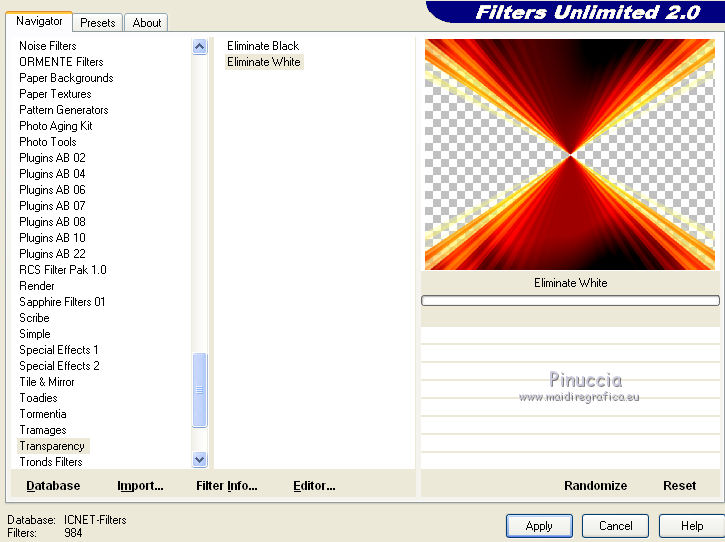Viewport: 725px width, 542px height.
Task: Select Plugins AB 04 category
Action: [x=52, y=174]
